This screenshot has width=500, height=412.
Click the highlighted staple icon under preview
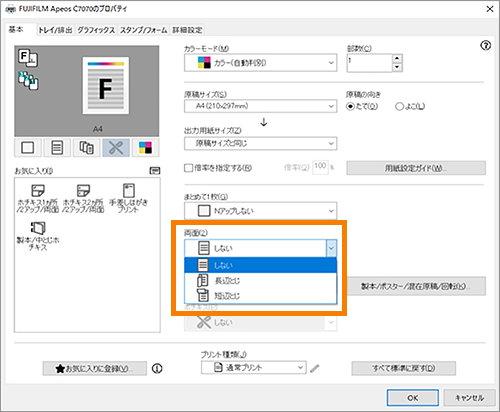click(x=116, y=147)
